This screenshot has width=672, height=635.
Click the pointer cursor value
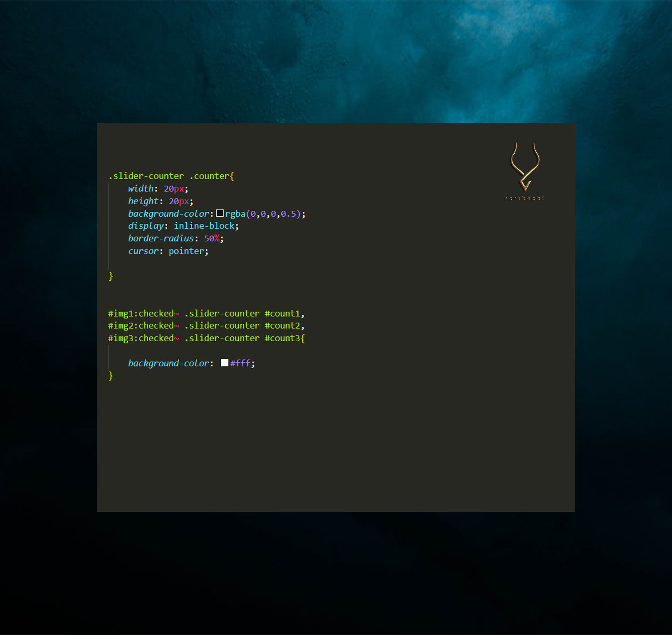point(186,251)
